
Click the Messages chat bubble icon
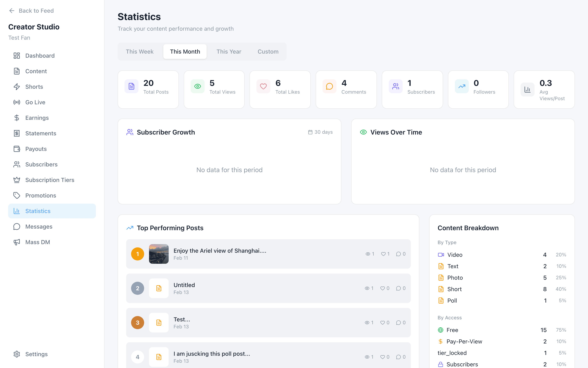(x=17, y=227)
